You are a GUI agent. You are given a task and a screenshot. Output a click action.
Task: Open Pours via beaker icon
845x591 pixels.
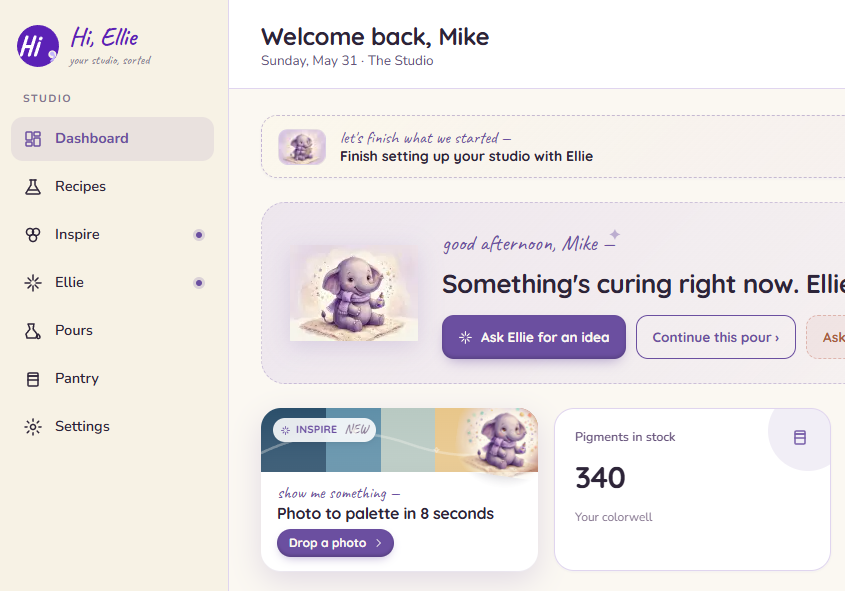point(33,331)
